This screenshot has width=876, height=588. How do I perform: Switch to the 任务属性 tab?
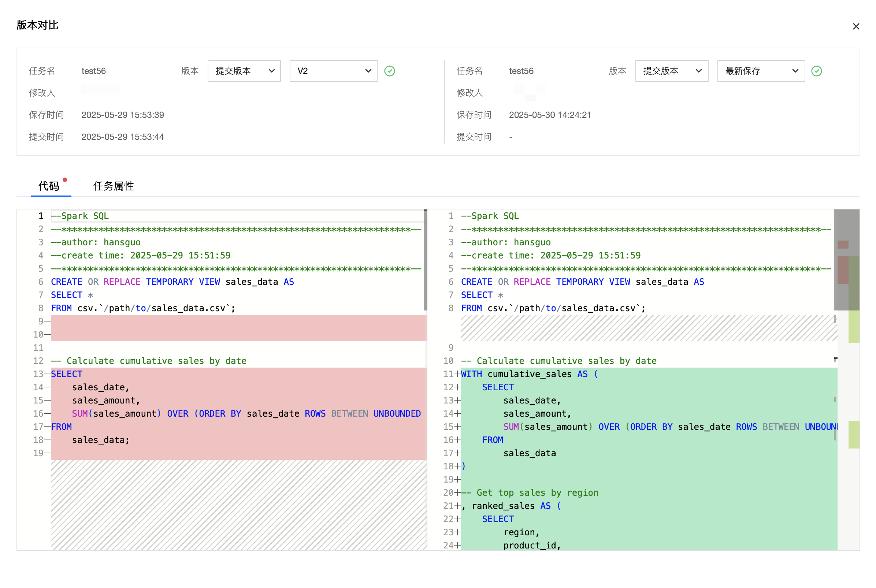(113, 186)
